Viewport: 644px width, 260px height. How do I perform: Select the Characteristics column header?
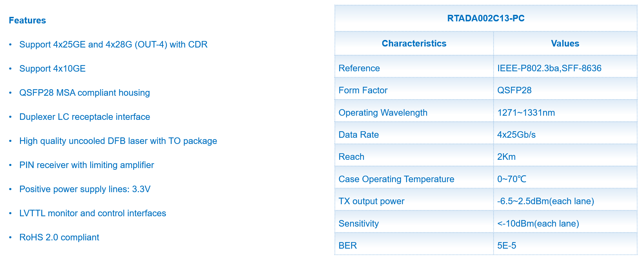click(414, 43)
